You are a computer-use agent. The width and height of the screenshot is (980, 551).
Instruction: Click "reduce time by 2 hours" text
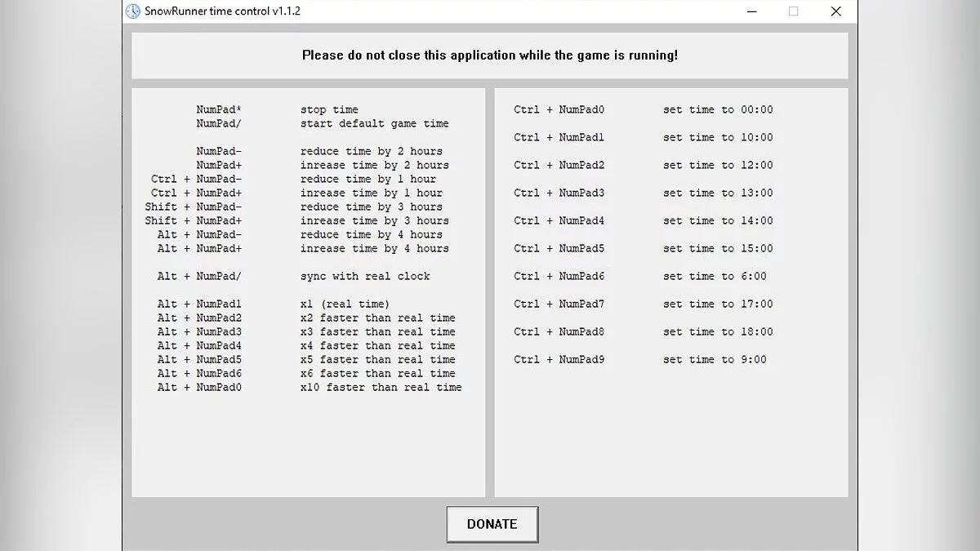pyautogui.click(x=372, y=151)
